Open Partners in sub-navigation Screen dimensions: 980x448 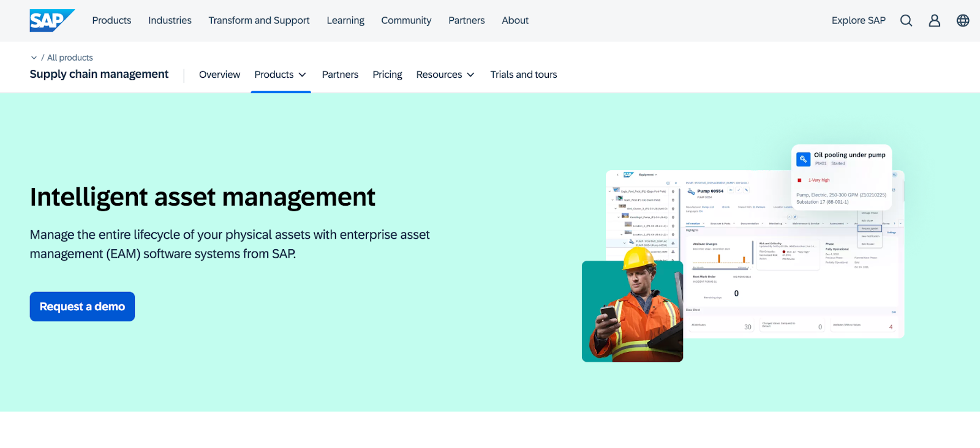coord(340,75)
